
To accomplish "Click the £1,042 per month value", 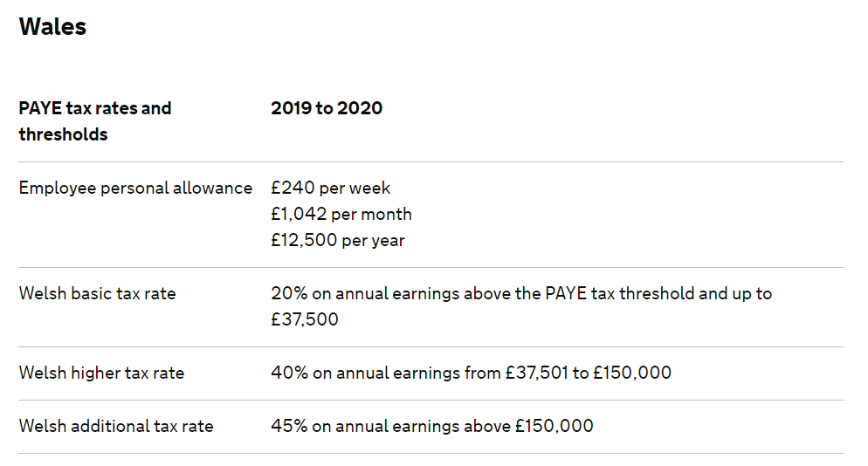I will [341, 214].
